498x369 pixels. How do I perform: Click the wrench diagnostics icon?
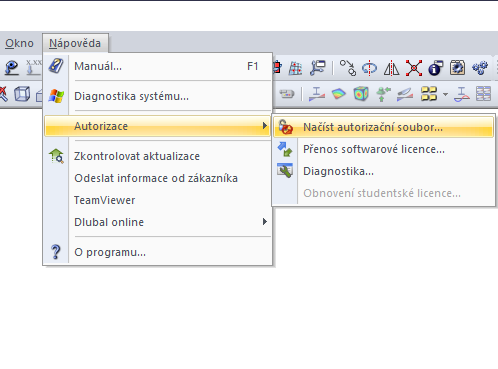(285, 171)
